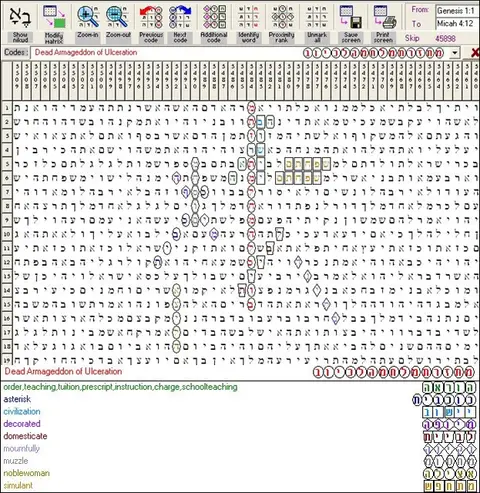
Task: Click the red circled Hebrew code below matrix
Action: coord(394,372)
